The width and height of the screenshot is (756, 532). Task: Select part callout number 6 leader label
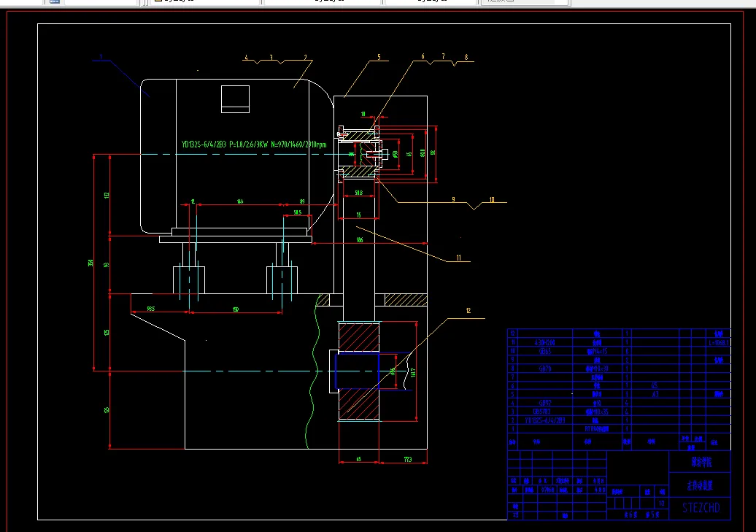point(423,57)
